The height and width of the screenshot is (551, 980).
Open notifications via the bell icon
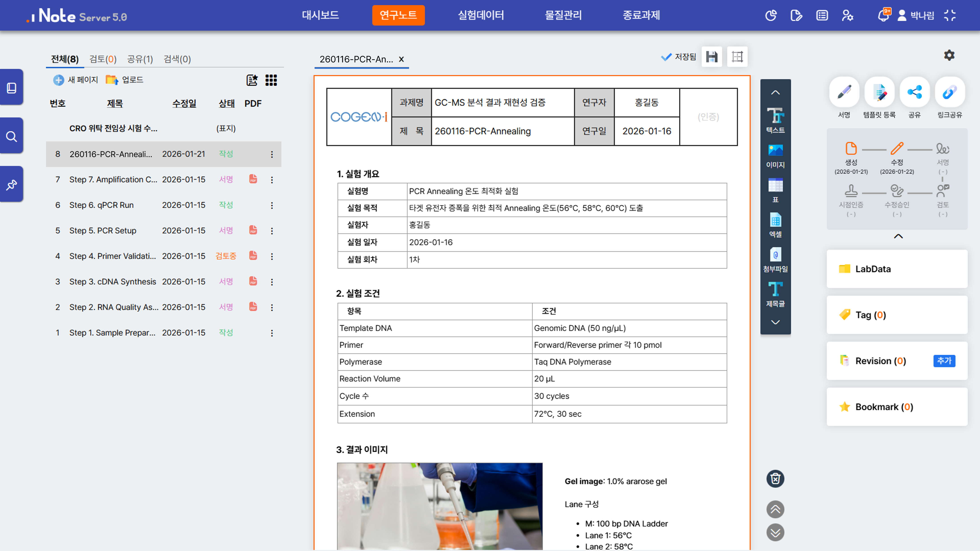883,15
